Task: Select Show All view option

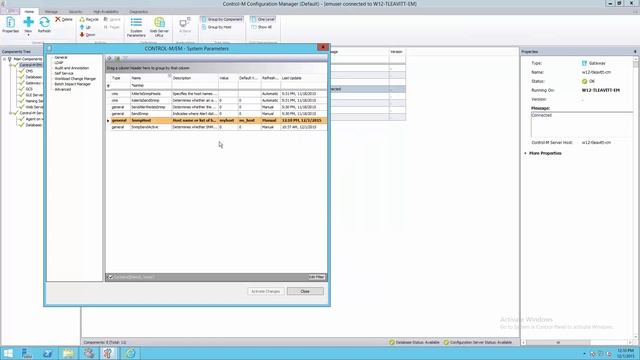Action: [x=261, y=27]
